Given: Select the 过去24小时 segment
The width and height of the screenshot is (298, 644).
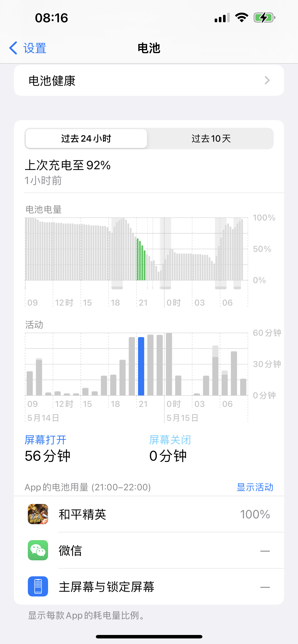Looking at the screenshot, I should coord(86,138).
